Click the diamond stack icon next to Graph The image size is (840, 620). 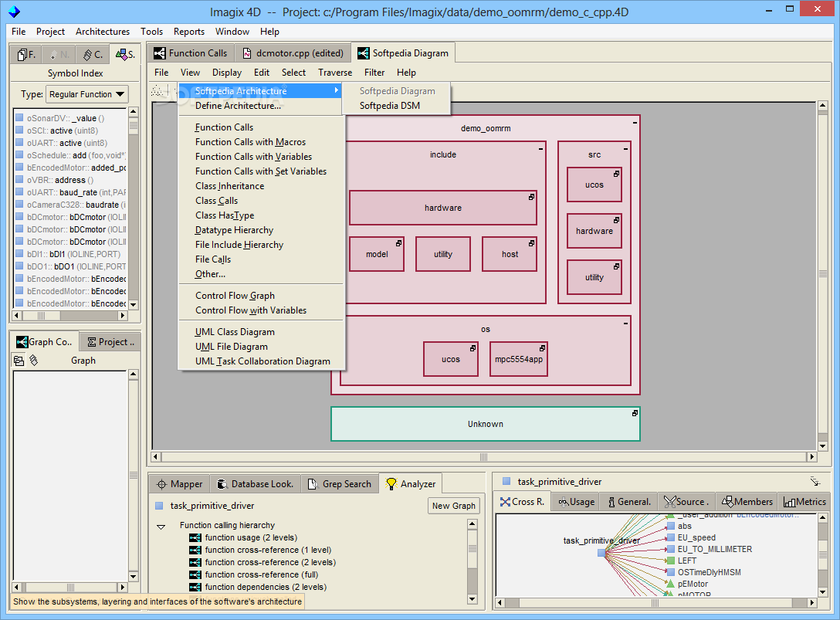click(34, 361)
